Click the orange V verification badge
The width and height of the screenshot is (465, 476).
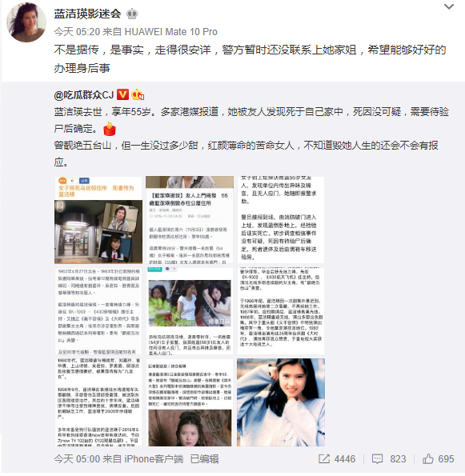[122, 94]
